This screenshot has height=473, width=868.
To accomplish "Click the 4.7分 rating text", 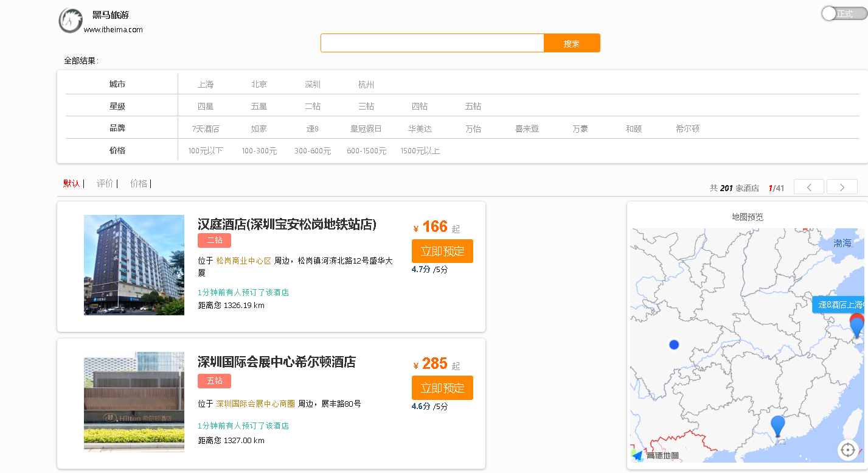I will coord(421,269).
